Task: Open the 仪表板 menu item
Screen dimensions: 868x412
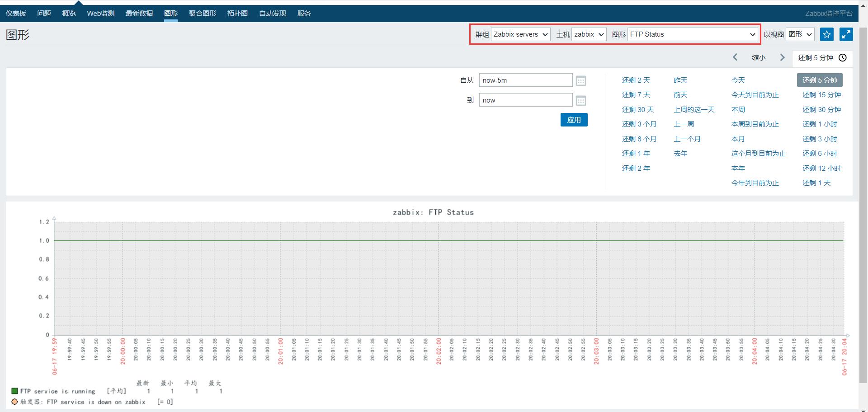Action: (16, 14)
